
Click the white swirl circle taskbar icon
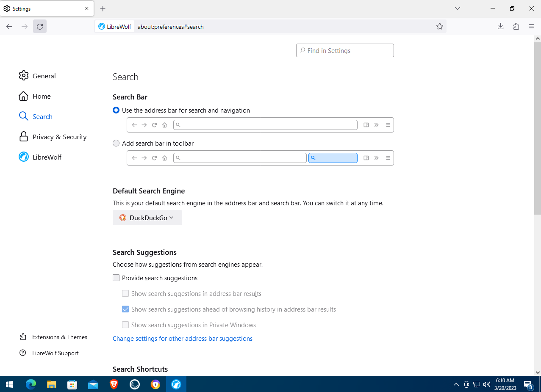point(135,384)
